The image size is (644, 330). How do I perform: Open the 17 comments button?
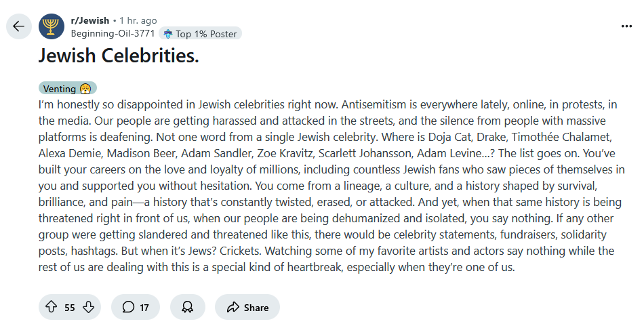click(x=136, y=307)
